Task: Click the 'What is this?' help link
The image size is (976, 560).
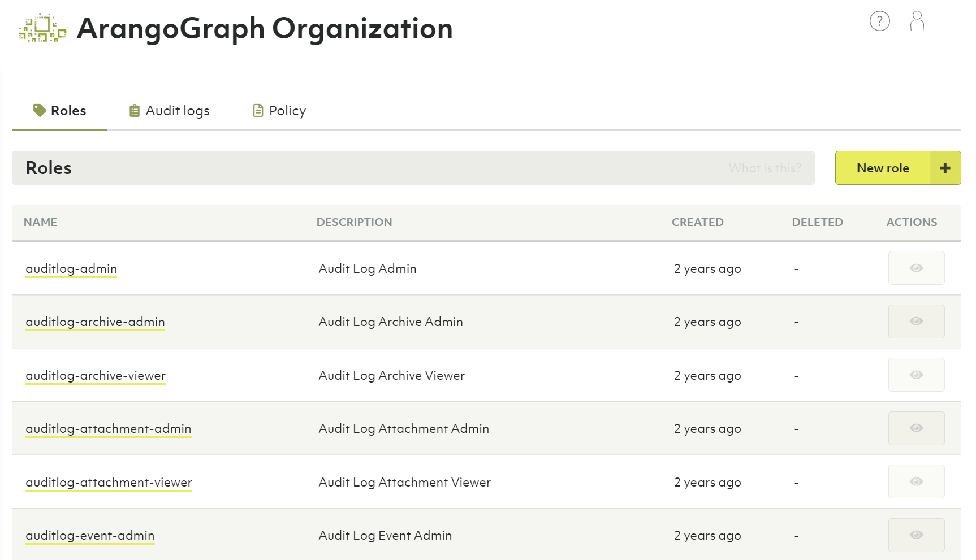Action: click(765, 168)
